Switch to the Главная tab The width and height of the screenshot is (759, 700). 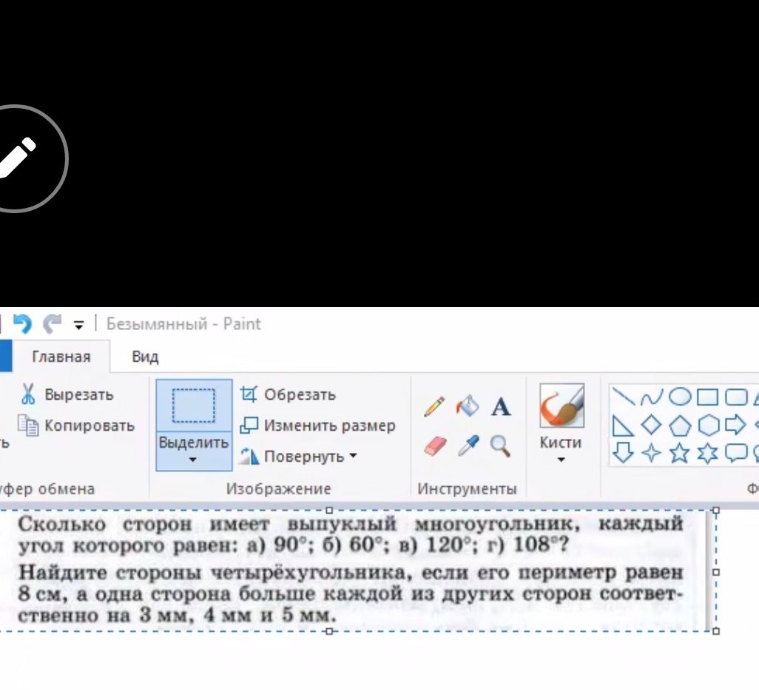(x=61, y=357)
